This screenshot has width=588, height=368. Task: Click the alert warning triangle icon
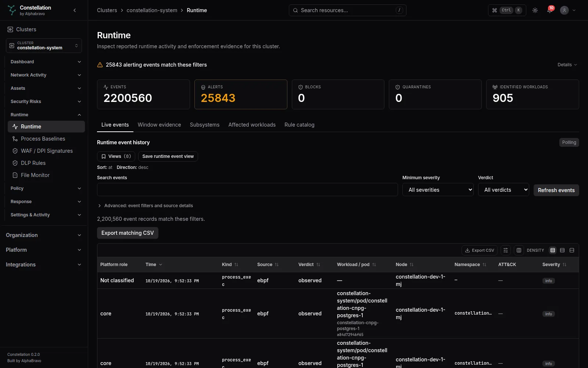pos(100,65)
